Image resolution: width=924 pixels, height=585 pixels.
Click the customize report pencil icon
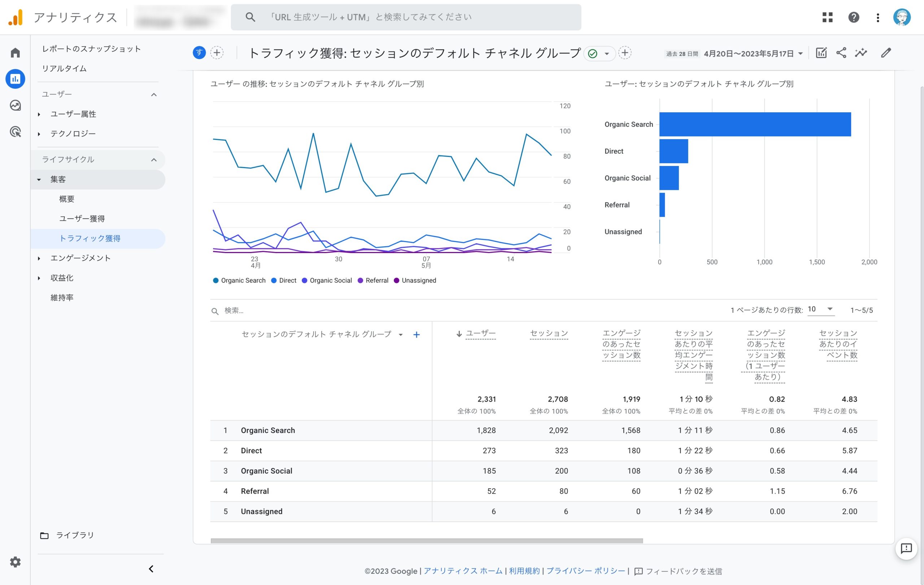pyautogui.click(x=886, y=53)
